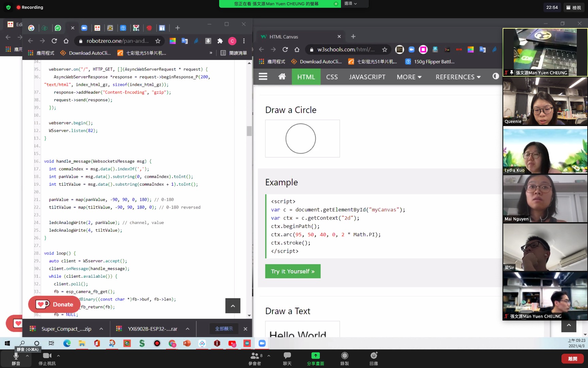This screenshot has height=368, width=588.
Task: Open the 七彩炫光51单片机 bookmark in the w3schools window
Action: [x=373, y=62]
